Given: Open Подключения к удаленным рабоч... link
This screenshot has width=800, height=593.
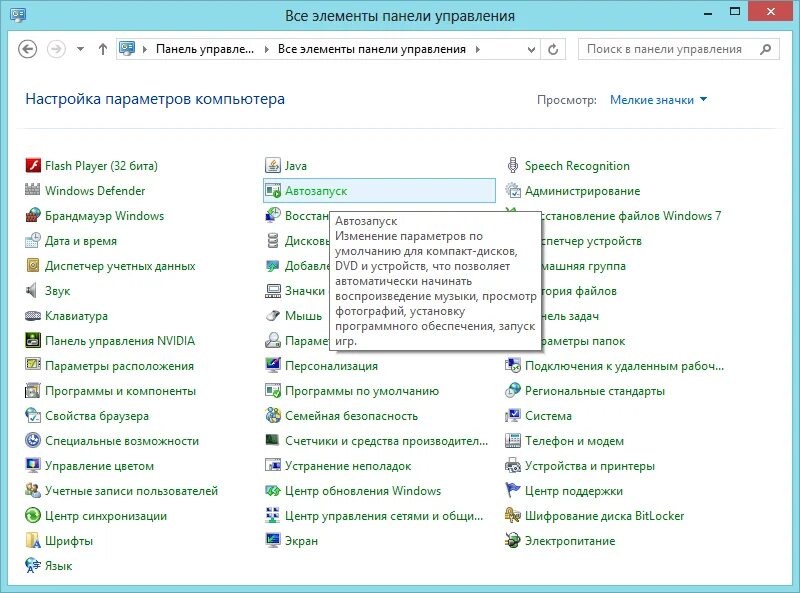Looking at the screenshot, I should click(x=624, y=366).
